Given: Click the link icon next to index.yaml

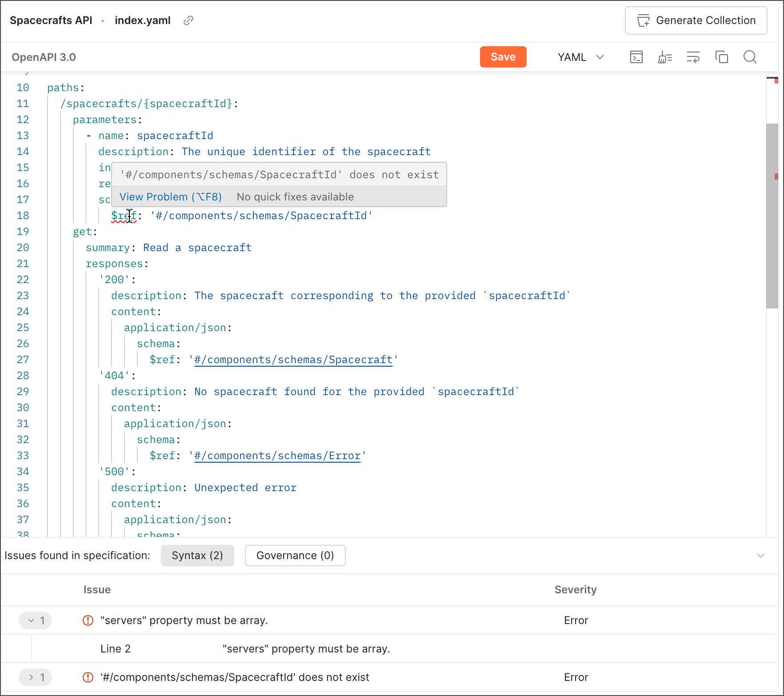Looking at the screenshot, I should point(188,20).
